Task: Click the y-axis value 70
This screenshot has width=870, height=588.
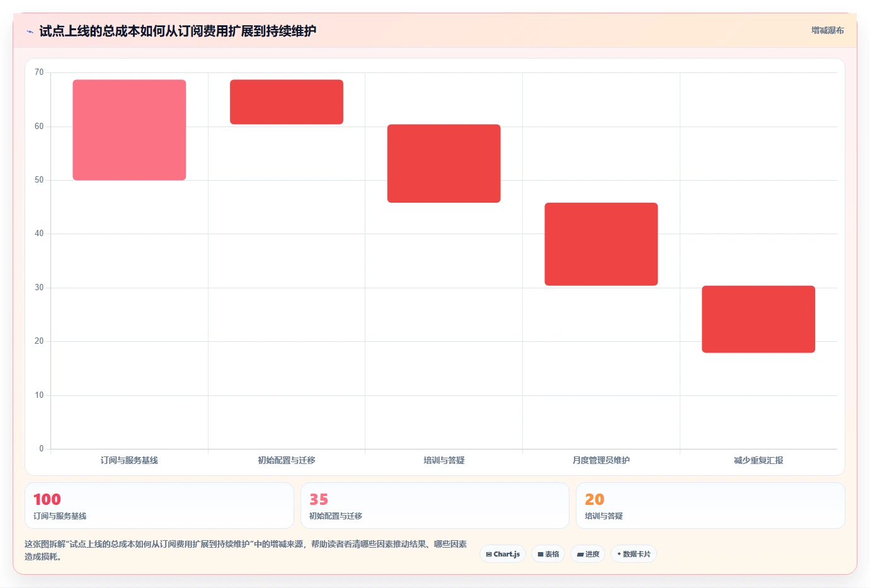Action: coord(39,72)
